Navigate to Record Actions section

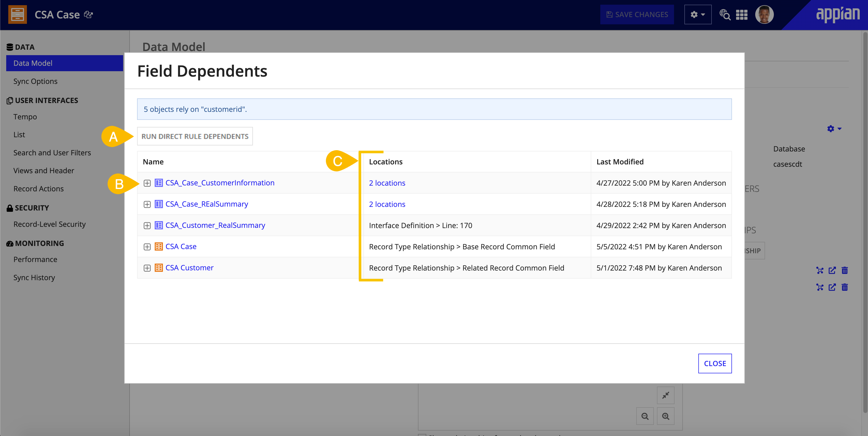[39, 188]
